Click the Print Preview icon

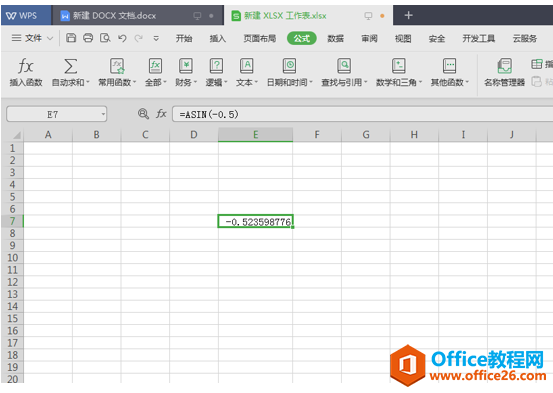(x=105, y=38)
